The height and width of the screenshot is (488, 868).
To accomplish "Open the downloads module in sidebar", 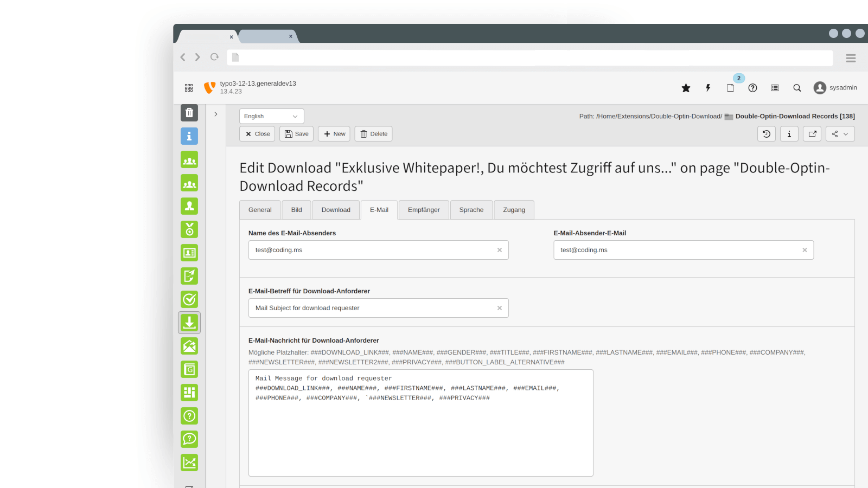I will coord(189,323).
